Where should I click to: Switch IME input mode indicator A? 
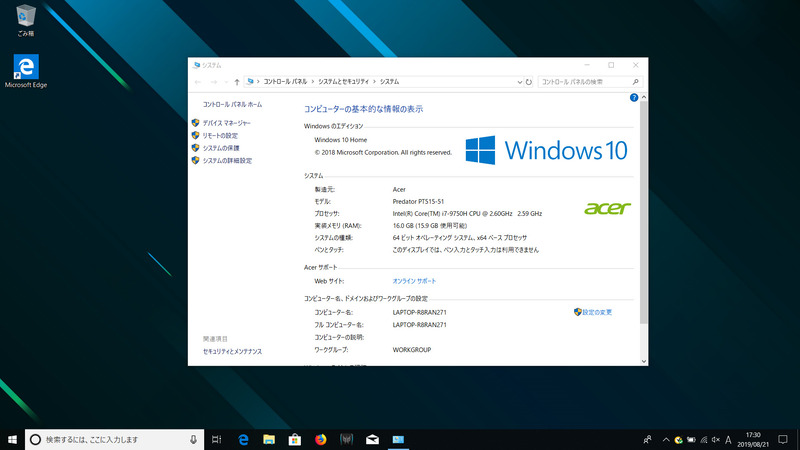728,439
